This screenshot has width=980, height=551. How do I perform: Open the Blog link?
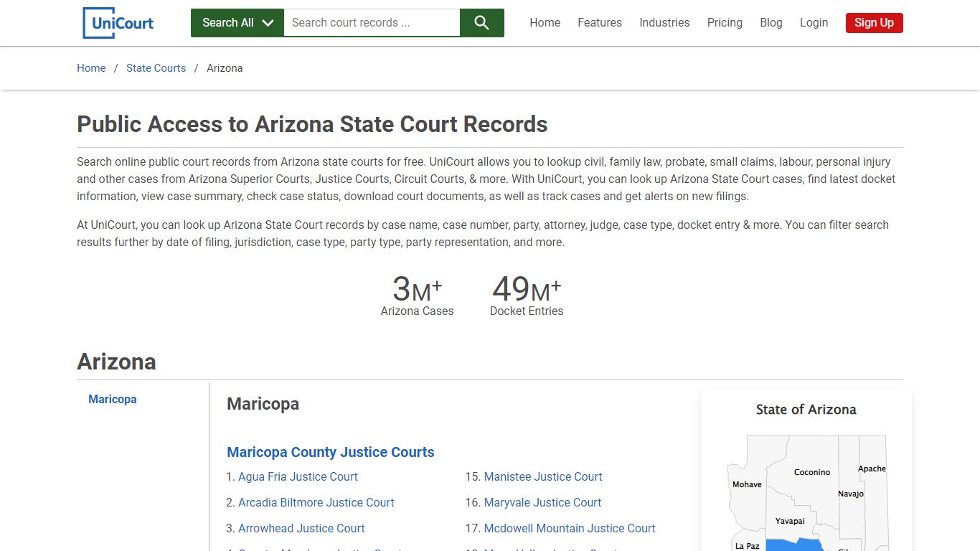pyautogui.click(x=771, y=23)
